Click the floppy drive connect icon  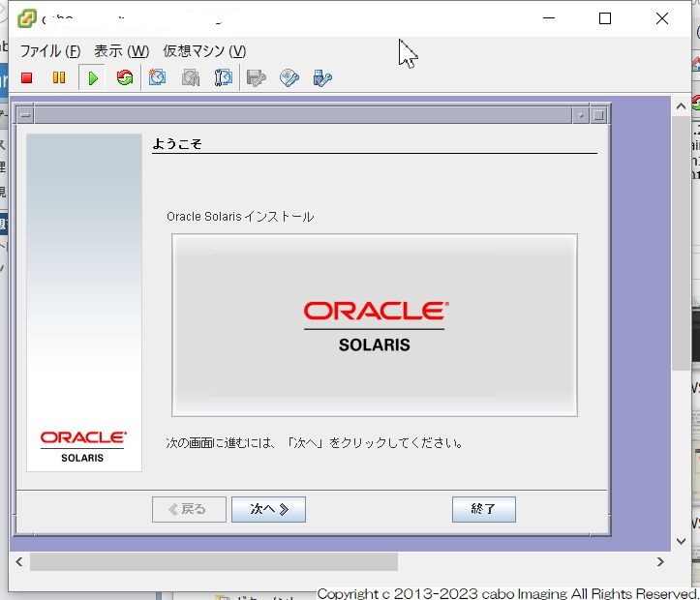(257, 78)
